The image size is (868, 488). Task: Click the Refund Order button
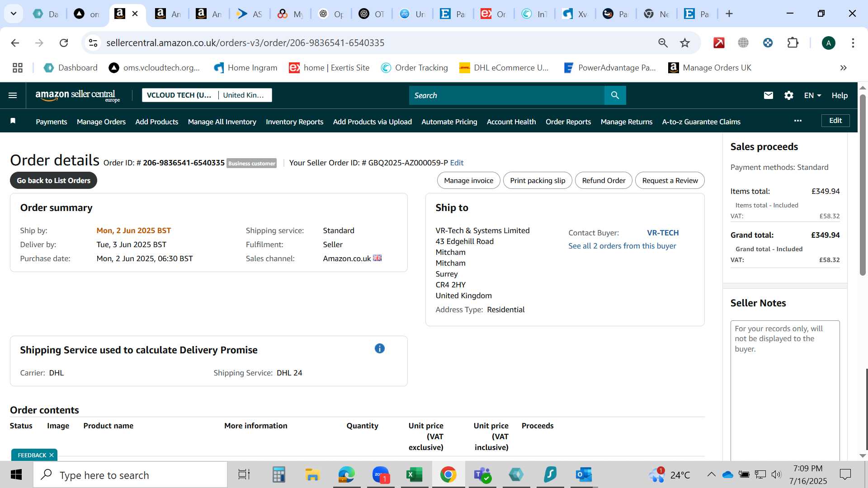click(x=604, y=180)
